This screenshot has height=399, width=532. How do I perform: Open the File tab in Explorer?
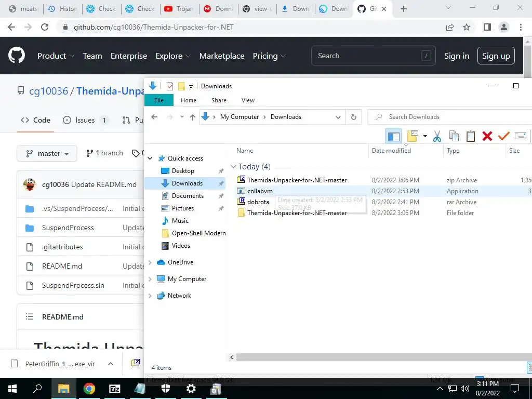tap(159, 100)
